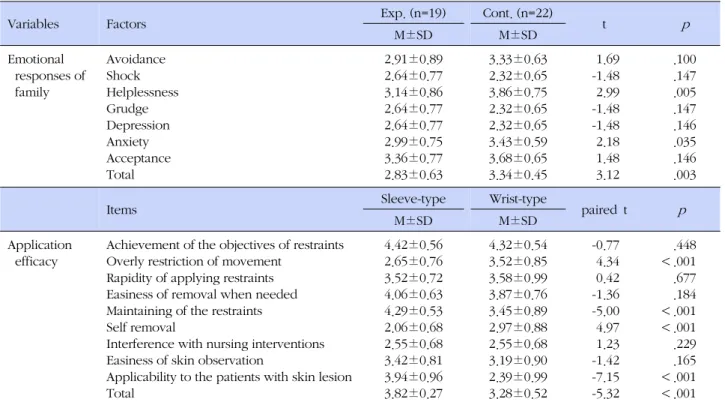The width and height of the screenshot is (725, 405).
Task: Click the "Self removal" item
Action: (141, 328)
